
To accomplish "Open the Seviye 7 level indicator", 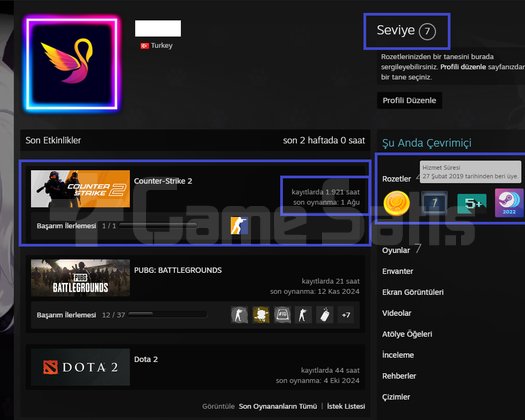I will [x=406, y=31].
